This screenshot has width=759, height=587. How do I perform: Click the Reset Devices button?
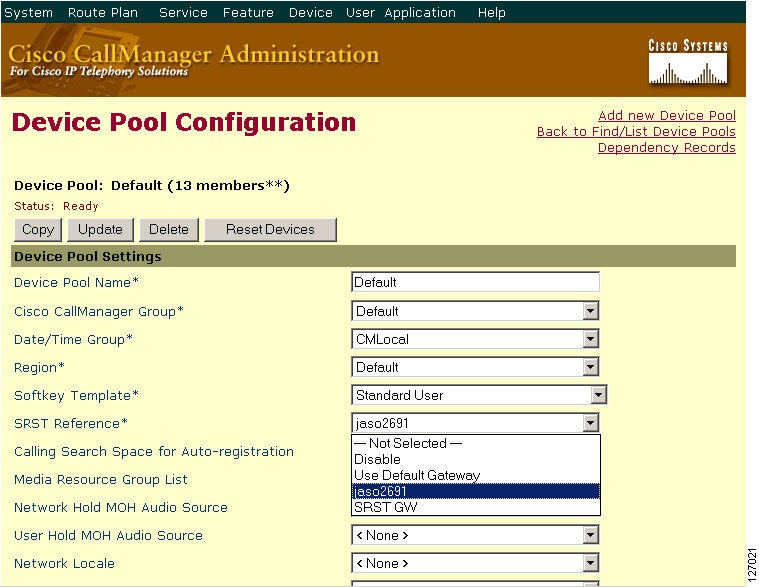(270, 229)
